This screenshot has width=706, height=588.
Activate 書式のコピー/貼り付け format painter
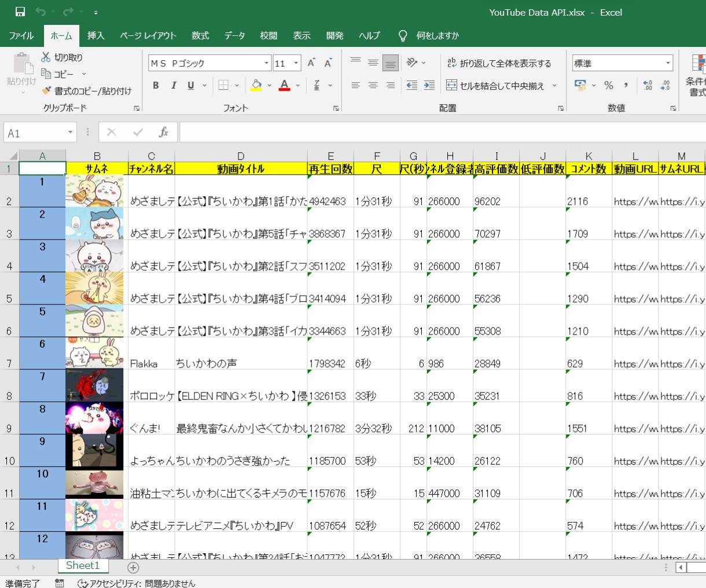(x=87, y=91)
